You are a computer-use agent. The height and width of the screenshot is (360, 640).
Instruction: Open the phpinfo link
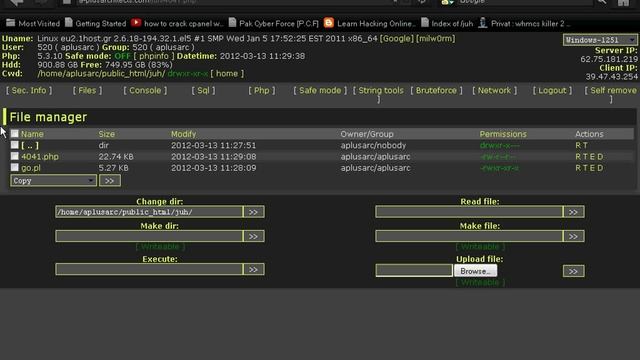click(153, 56)
